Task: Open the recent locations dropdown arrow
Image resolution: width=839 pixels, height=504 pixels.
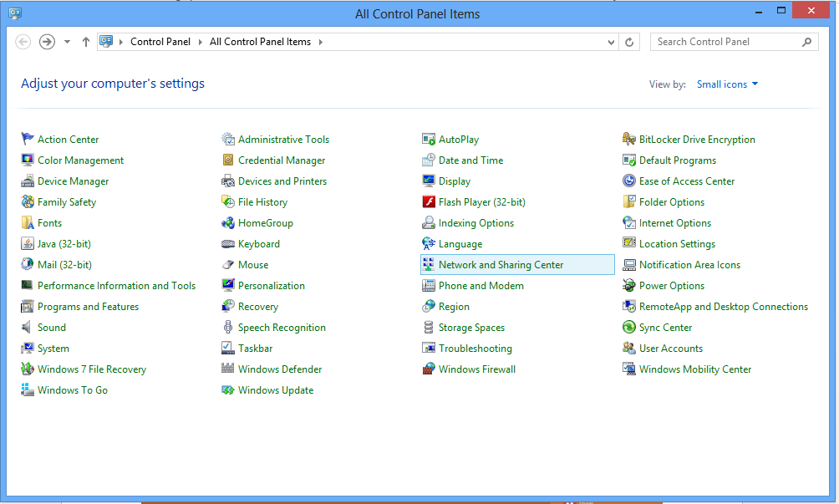Action: 67,42
